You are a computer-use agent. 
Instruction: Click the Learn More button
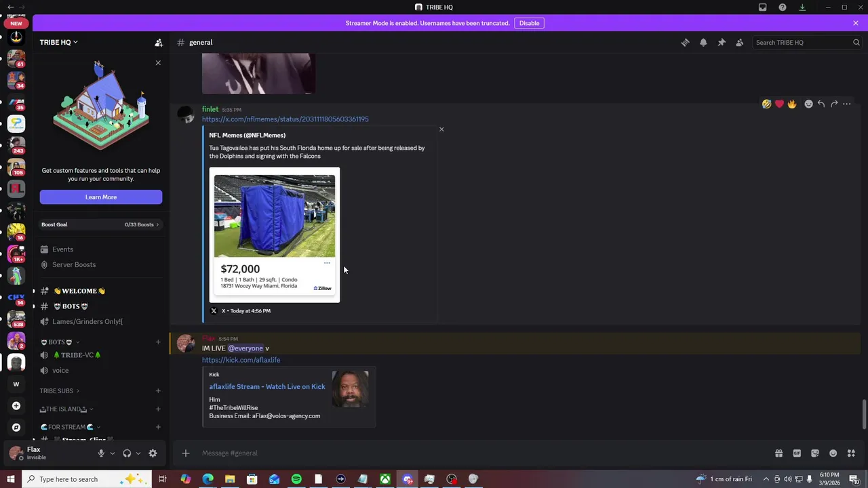[x=101, y=197]
